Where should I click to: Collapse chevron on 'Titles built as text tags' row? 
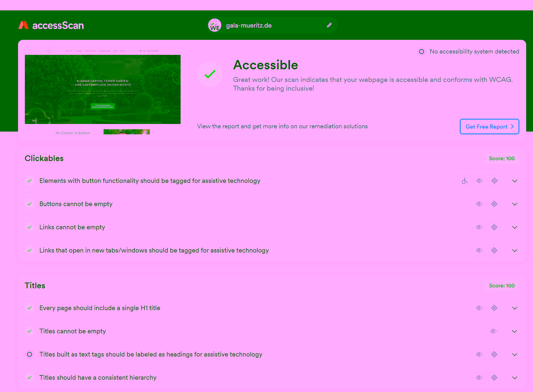point(515,354)
